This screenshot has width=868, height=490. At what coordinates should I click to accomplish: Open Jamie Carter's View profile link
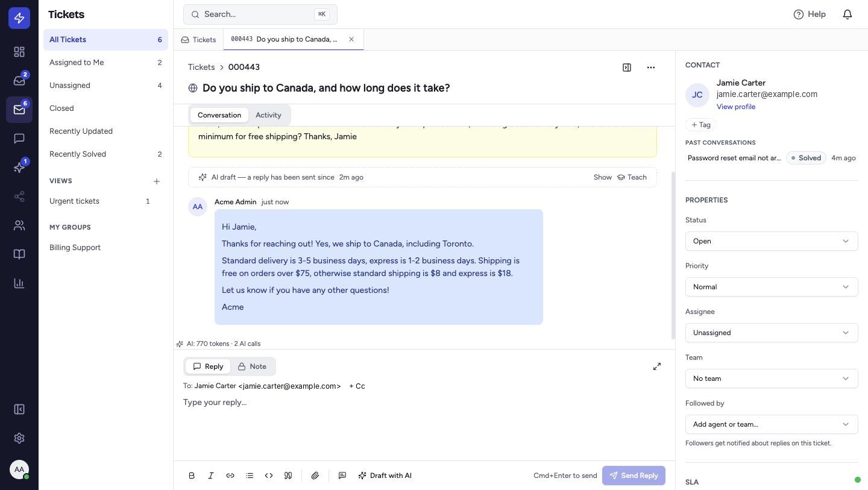(x=735, y=107)
